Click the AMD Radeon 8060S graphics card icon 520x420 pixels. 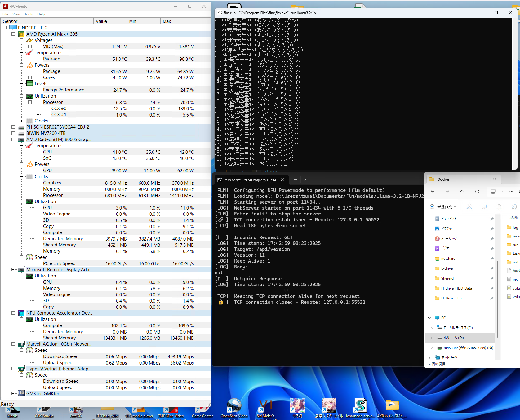[21, 139]
